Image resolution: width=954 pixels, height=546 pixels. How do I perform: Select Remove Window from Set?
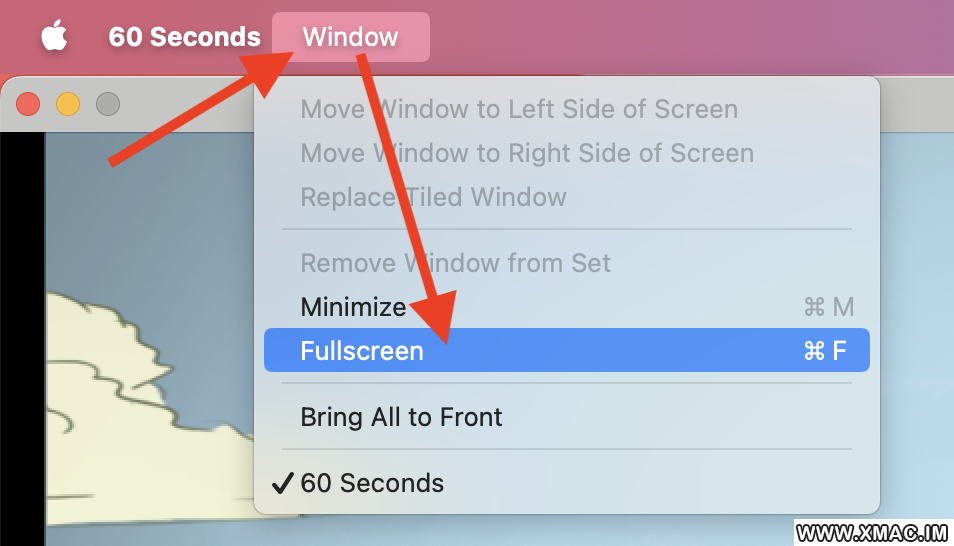tap(455, 263)
